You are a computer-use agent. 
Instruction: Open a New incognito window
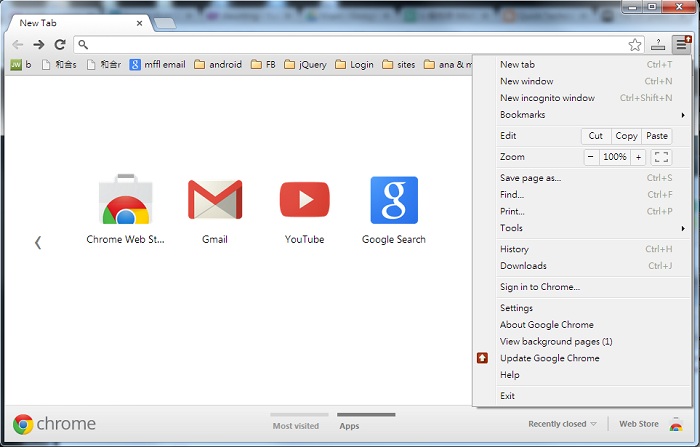click(593, 98)
